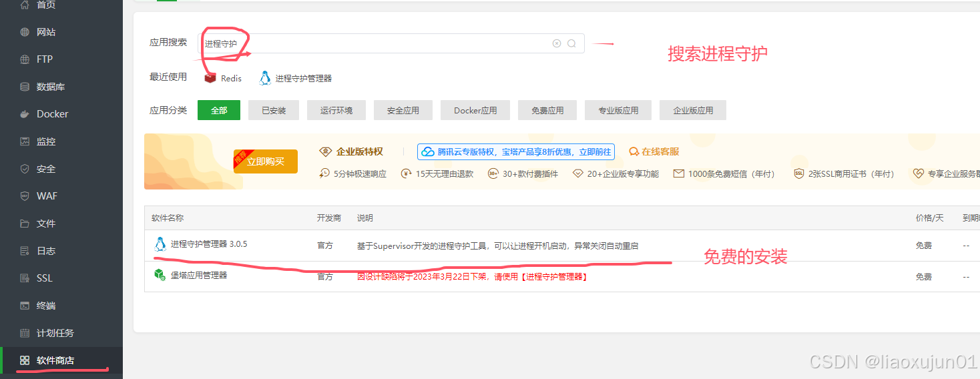
Task: Show the 运行环境 category
Action: click(x=336, y=110)
